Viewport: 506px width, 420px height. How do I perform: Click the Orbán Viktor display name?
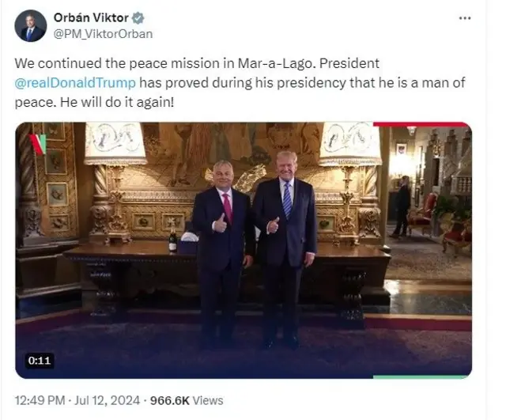click(91, 17)
